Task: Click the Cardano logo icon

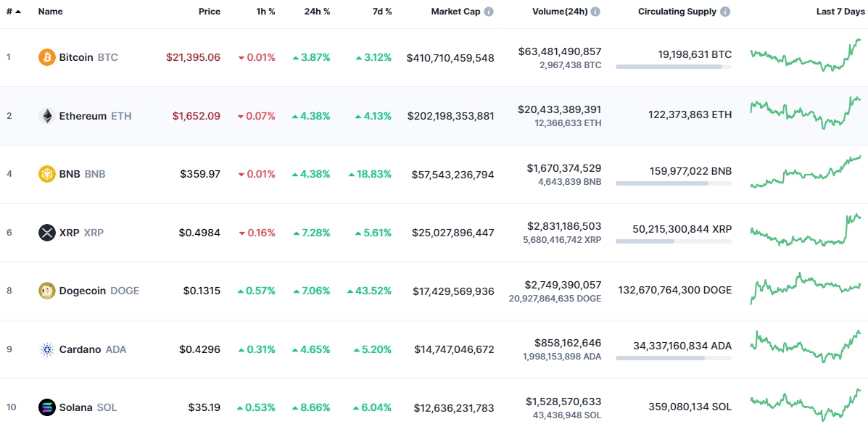Action: pyautogui.click(x=47, y=349)
